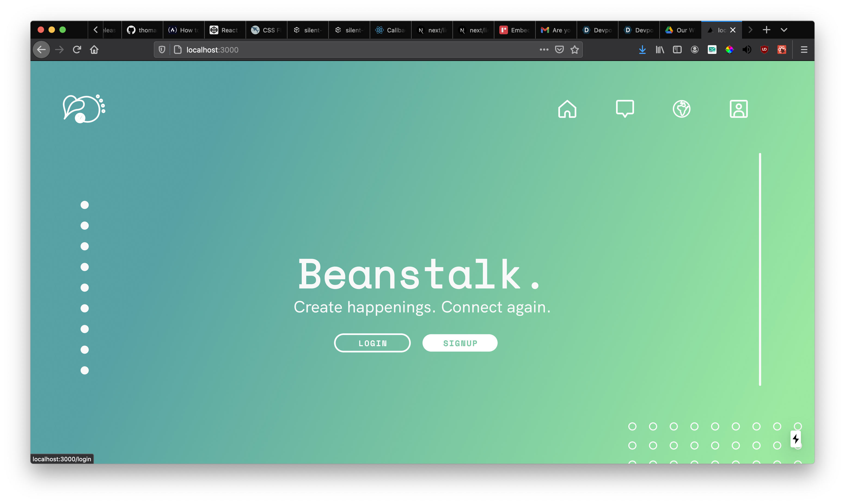Expand the list all tabs chevron

783,30
